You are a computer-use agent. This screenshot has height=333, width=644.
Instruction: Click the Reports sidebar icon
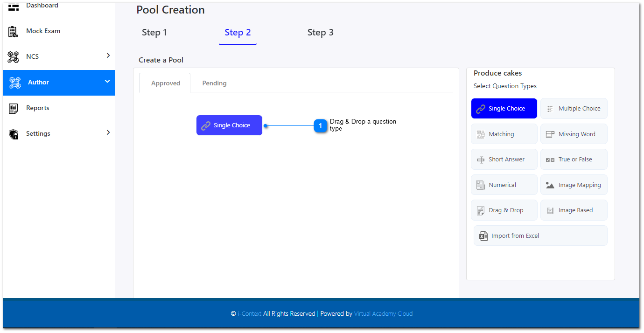13,108
